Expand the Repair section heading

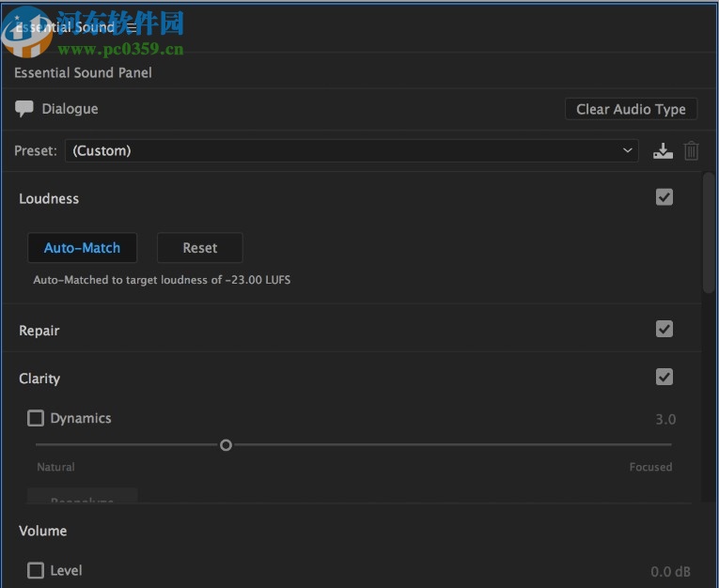click(x=39, y=331)
